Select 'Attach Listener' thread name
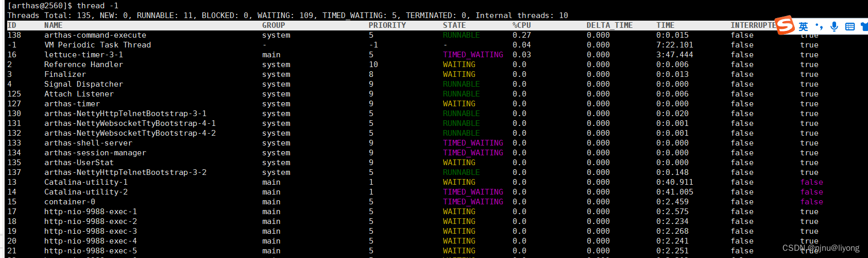The width and height of the screenshot is (868, 258). (x=79, y=94)
